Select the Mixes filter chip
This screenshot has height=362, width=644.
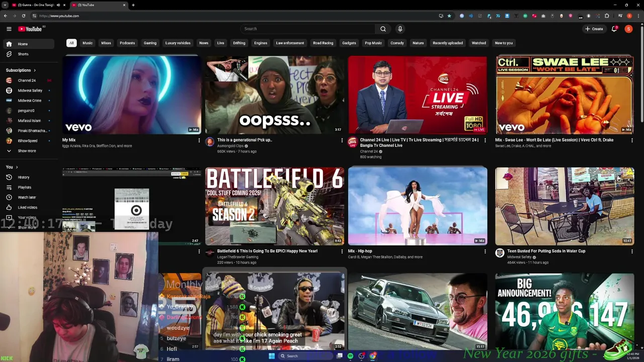pos(106,43)
